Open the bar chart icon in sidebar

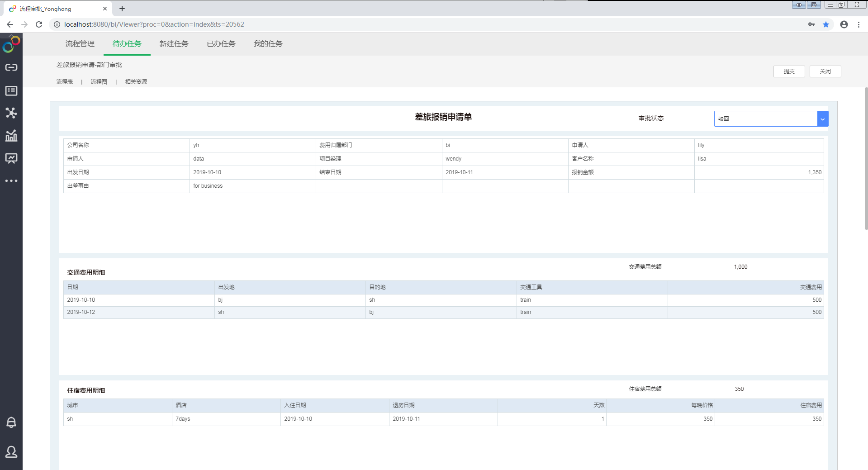11,136
